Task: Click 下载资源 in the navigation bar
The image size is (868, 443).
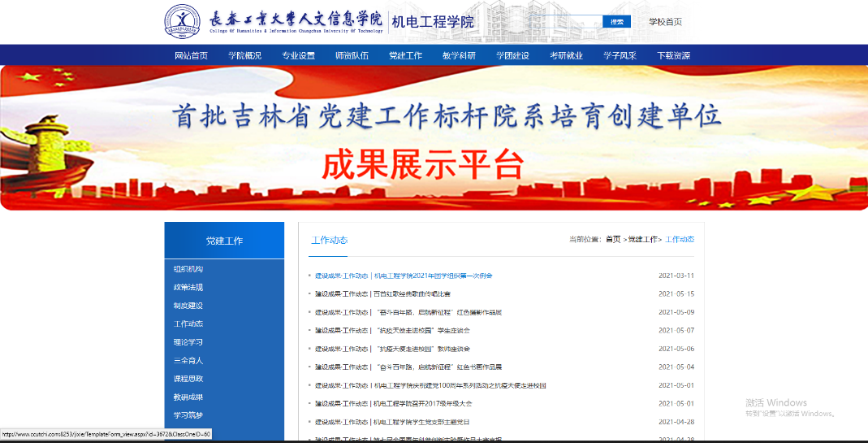Action: pos(673,56)
